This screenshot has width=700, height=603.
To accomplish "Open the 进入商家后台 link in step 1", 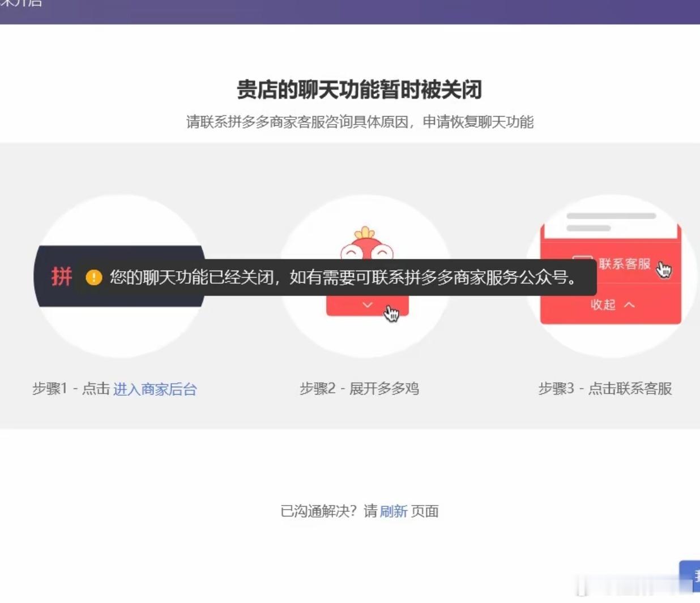I will coord(156,390).
